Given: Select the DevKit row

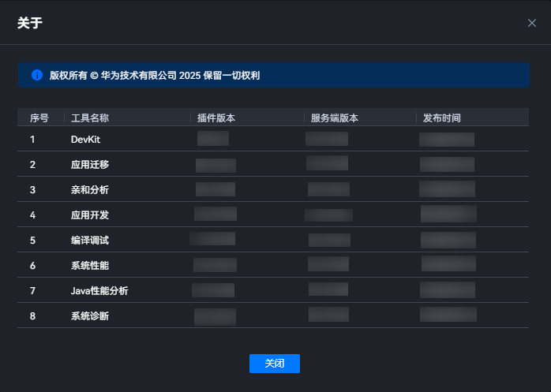Looking at the screenshot, I should pyautogui.click(x=273, y=139).
